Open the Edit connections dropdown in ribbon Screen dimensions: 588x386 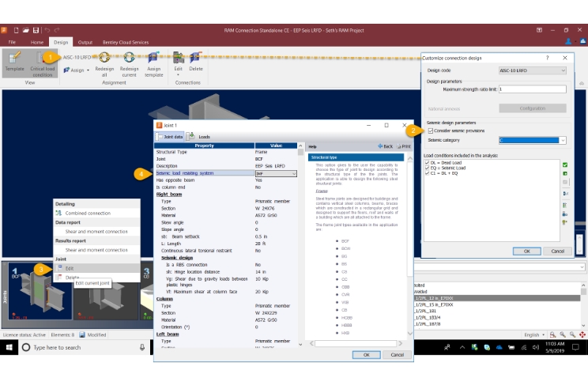[x=178, y=74]
